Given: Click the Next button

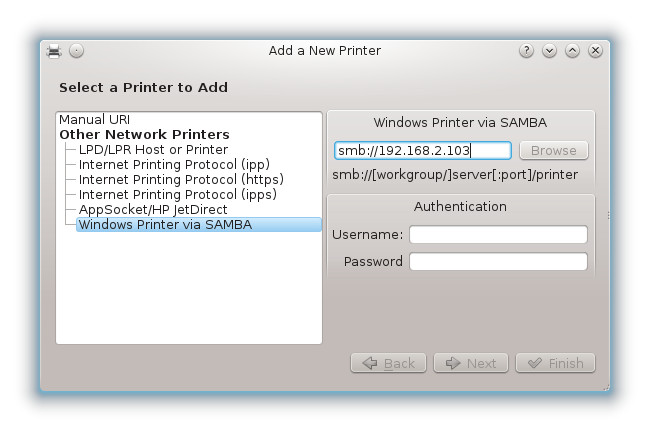Looking at the screenshot, I should [x=471, y=363].
